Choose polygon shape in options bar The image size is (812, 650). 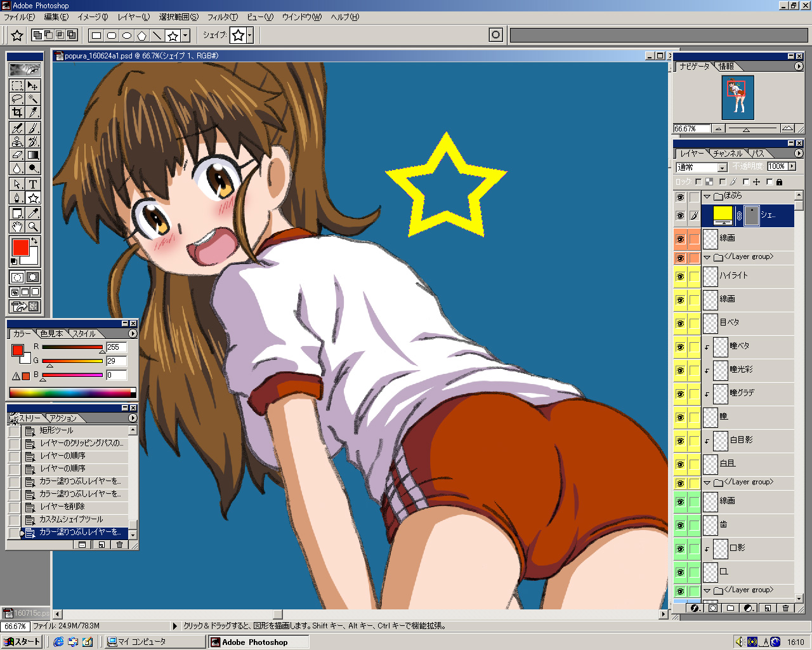click(141, 36)
